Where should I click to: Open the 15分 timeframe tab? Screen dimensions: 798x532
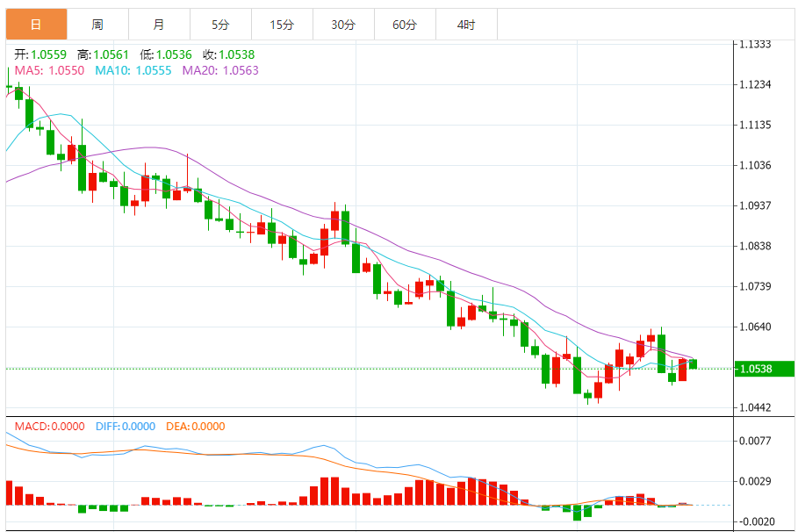pyautogui.click(x=282, y=25)
